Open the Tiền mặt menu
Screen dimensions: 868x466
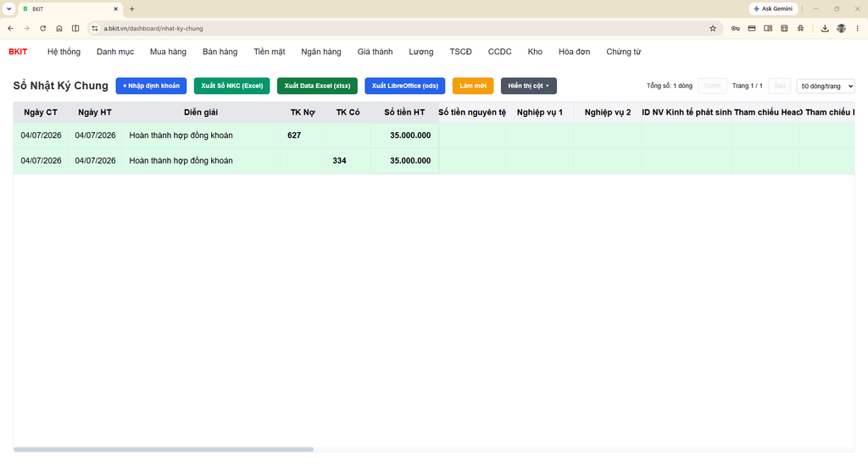(x=269, y=52)
